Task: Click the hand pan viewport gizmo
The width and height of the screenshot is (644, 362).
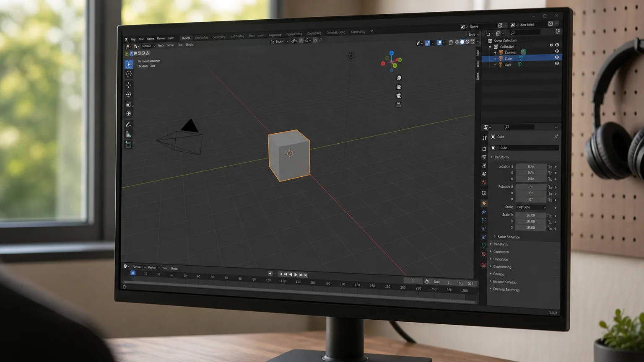Action: click(399, 87)
